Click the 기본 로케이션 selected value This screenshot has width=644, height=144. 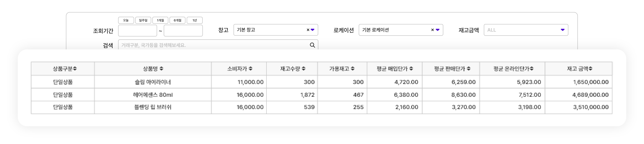(x=376, y=30)
